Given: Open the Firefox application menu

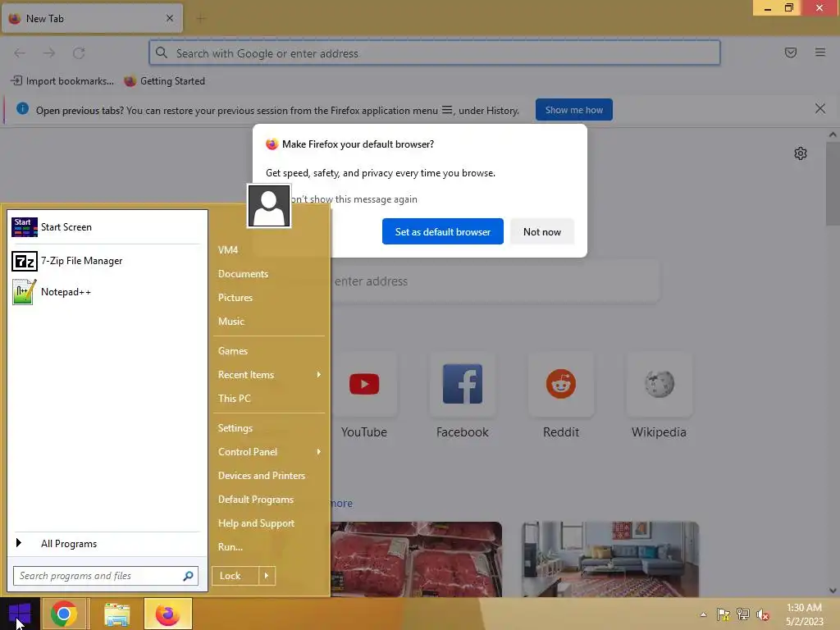Looking at the screenshot, I should (820, 52).
